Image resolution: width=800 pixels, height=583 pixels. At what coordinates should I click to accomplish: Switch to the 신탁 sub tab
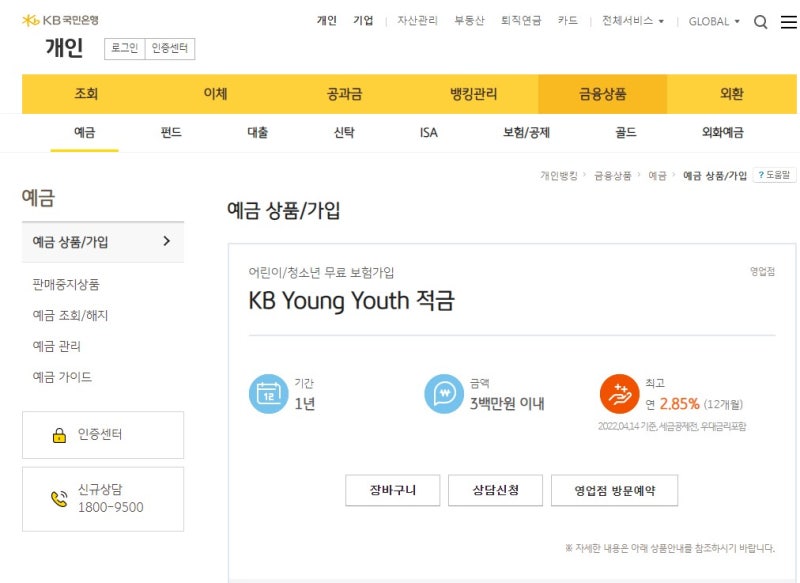(344, 133)
